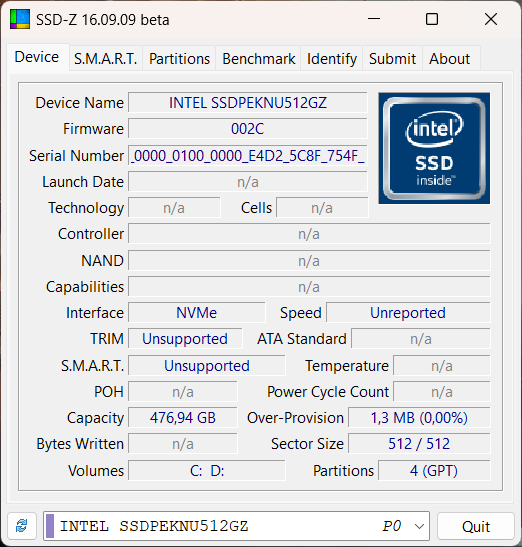This screenshot has width=522, height=547.
Task: Open the Partitions tab
Action: [x=179, y=59]
